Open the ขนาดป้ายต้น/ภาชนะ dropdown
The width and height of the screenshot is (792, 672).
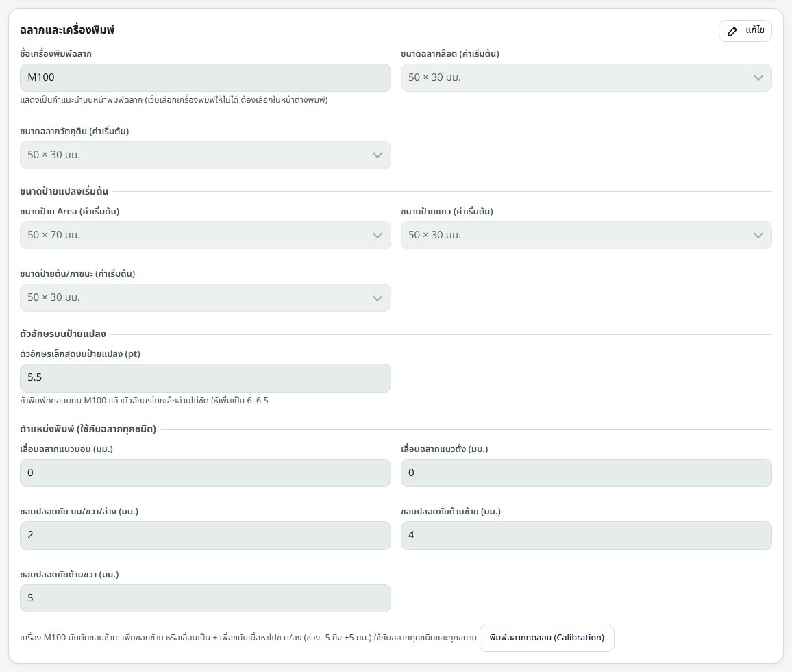(x=205, y=297)
